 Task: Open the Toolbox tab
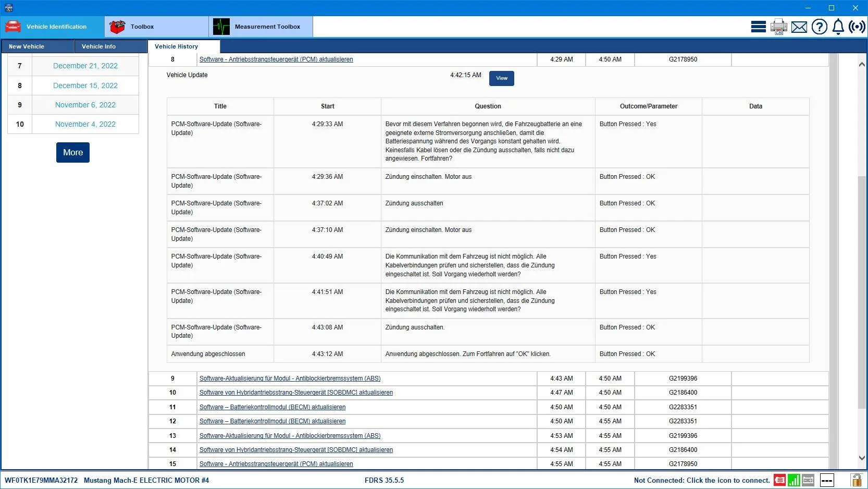(x=156, y=27)
